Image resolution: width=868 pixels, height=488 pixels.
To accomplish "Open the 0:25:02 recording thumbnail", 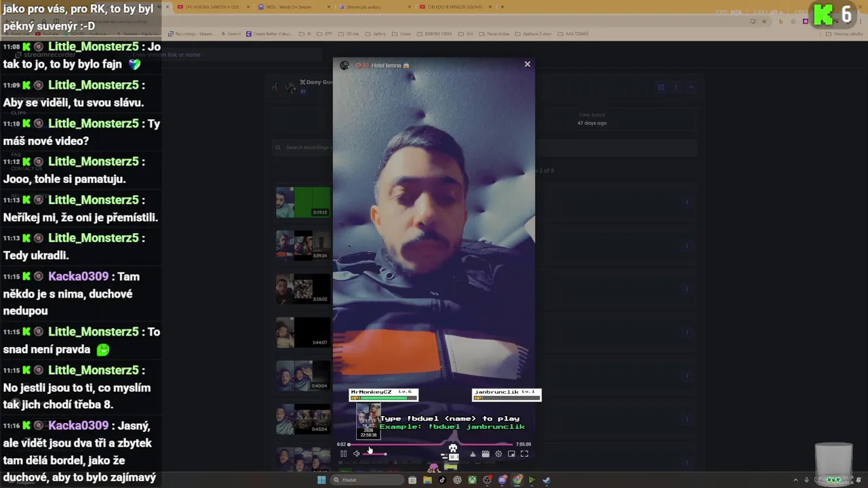I will point(303,289).
